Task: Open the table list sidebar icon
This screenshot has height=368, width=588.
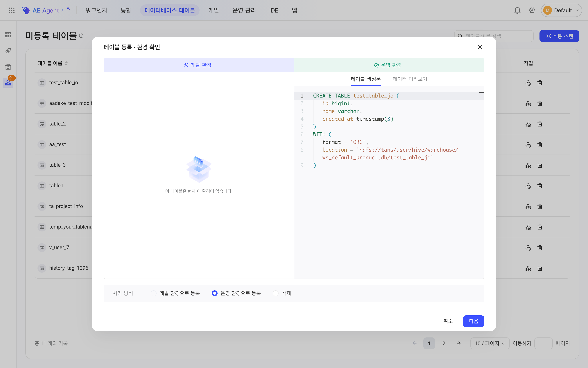Action: (8, 35)
